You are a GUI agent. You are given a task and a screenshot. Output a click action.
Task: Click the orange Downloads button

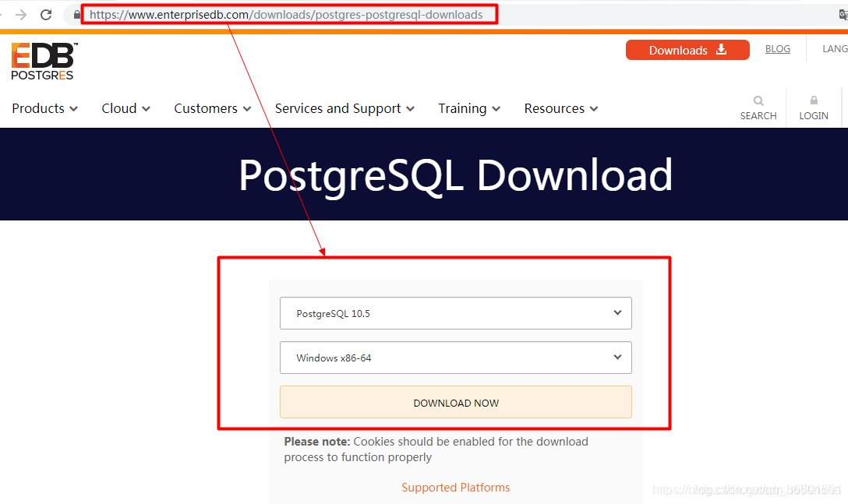(678, 49)
